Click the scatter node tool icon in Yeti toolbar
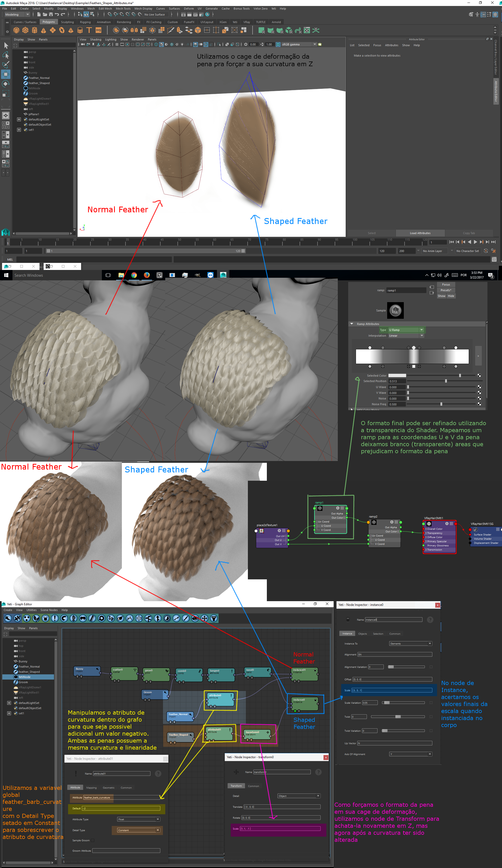This screenshot has width=502, height=868. pyautogui.click(x=27, y=618)
